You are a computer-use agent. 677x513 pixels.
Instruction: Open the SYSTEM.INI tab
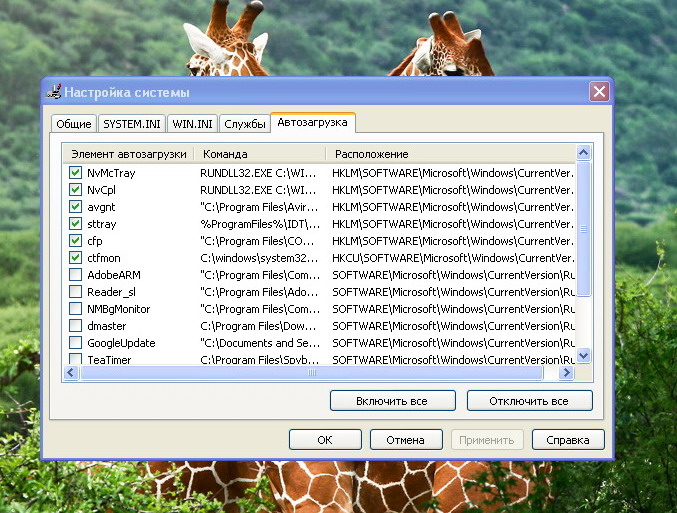click(130, 124)
